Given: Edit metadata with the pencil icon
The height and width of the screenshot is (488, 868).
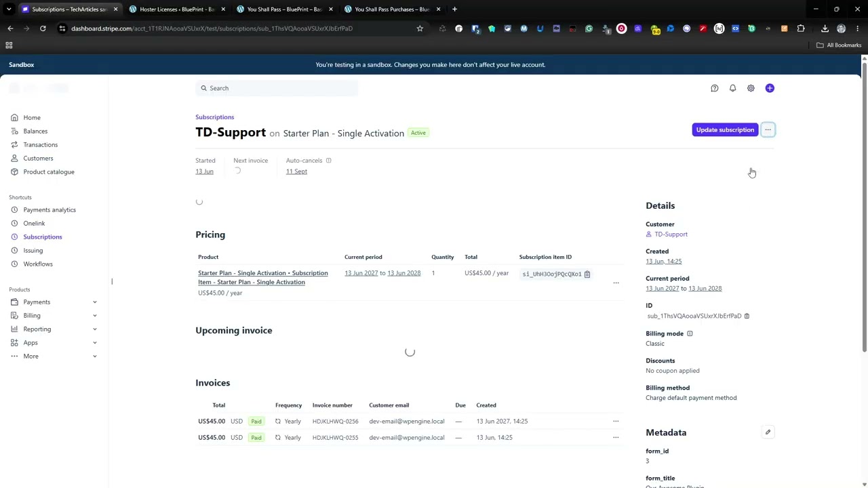Looking at the screenshot, I should click(x=768, y=432).
